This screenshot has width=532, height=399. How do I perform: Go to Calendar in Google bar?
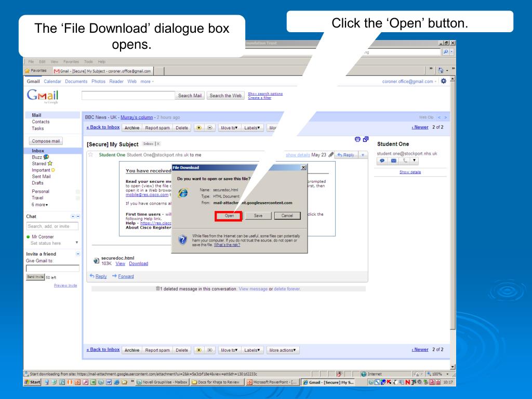coord(52,82)
